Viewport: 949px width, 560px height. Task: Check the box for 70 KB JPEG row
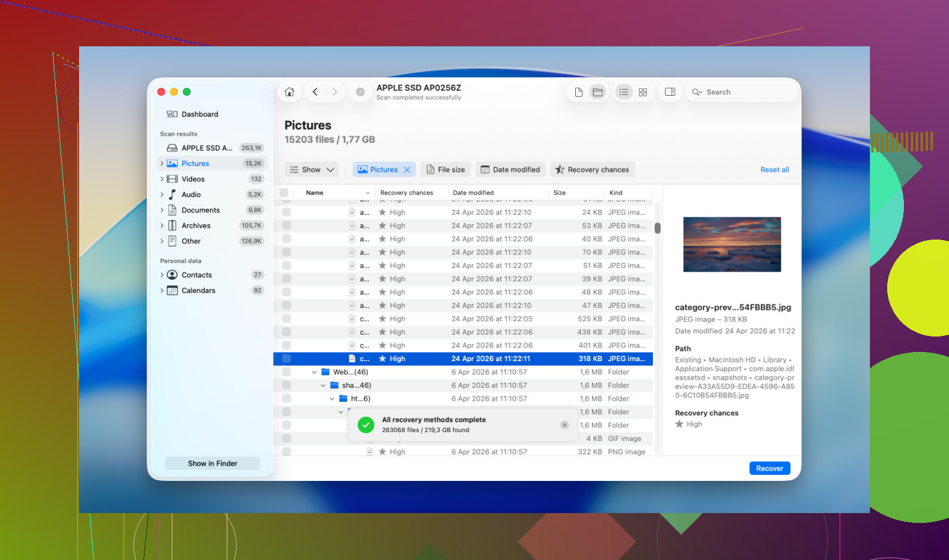287,253
